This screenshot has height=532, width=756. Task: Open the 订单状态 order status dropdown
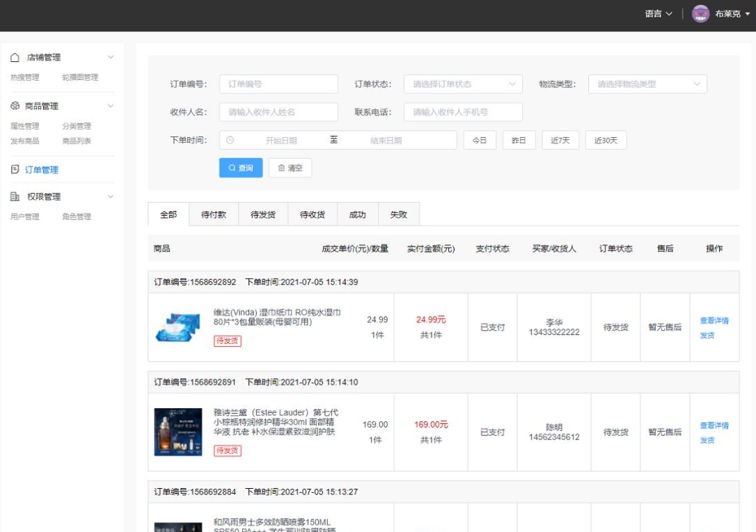coord(463,84)
